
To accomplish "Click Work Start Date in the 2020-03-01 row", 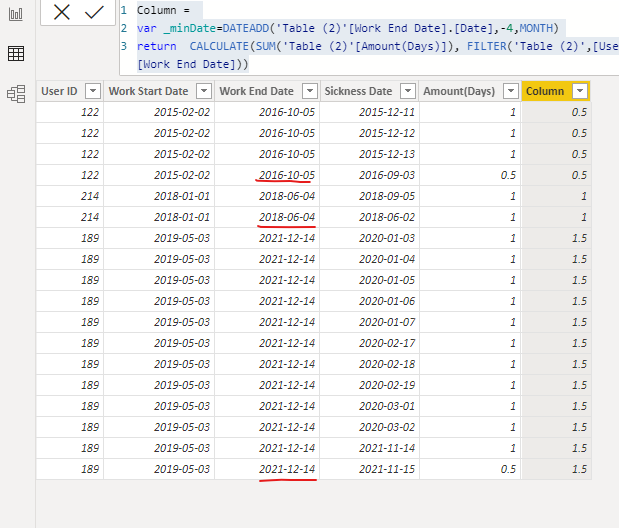I will click(x=159, y=406).
